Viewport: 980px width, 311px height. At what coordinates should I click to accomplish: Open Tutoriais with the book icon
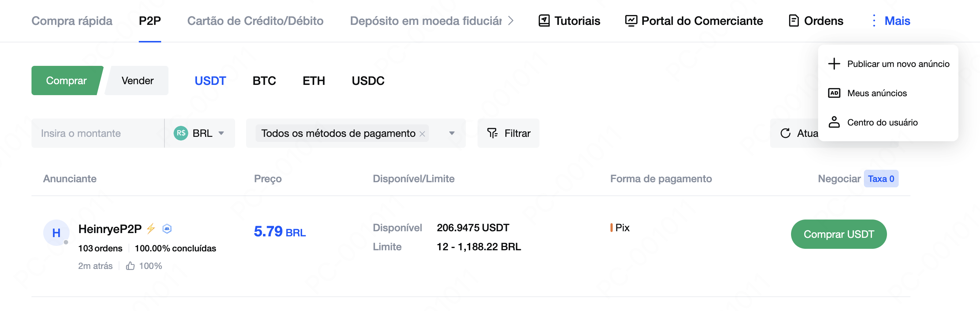[544, 20]
